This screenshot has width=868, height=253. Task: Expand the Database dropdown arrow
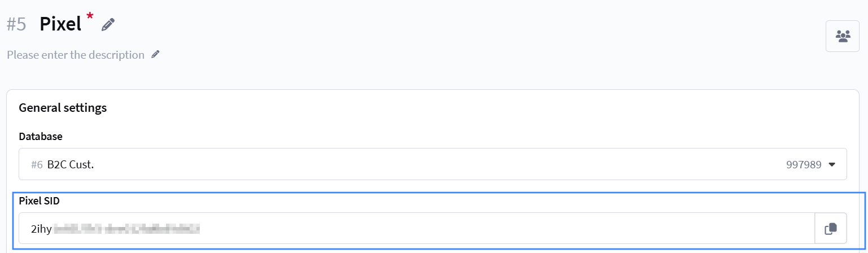(831, 165)
